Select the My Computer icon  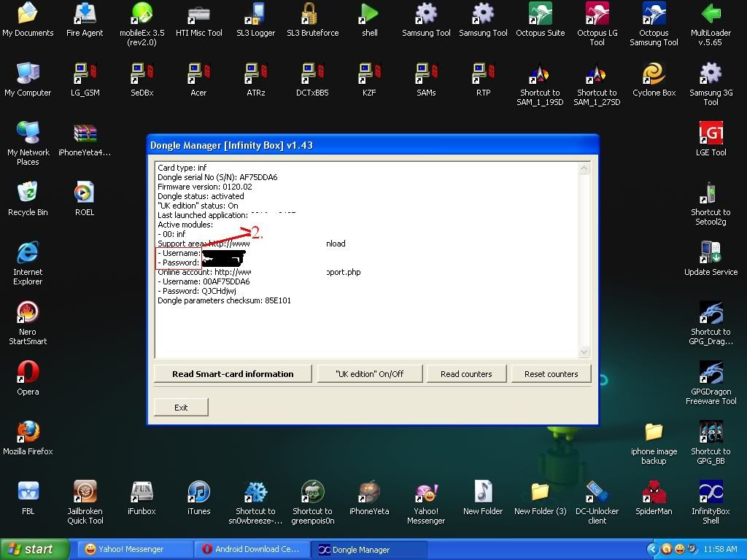pos(28,79)
